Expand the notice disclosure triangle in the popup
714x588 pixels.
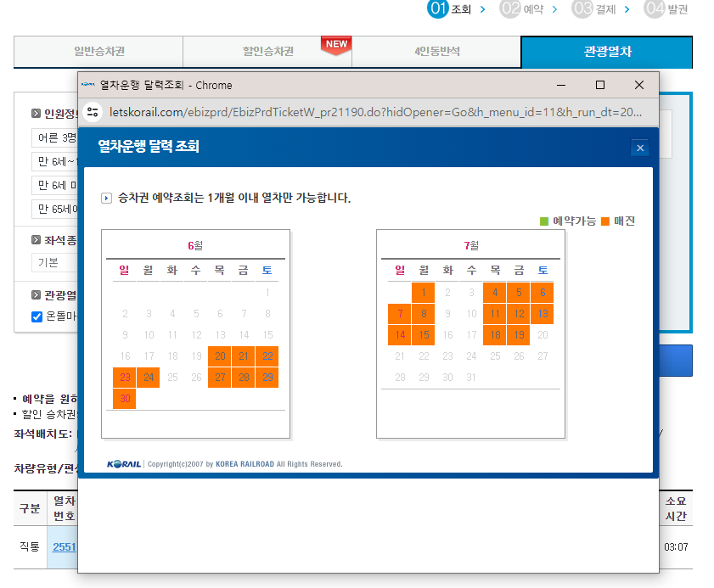[x=104, y=198]
